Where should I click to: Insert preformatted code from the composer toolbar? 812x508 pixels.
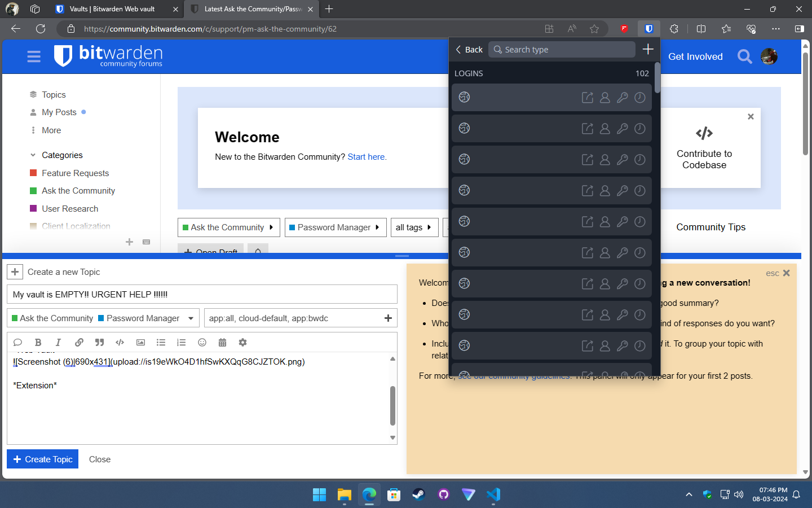(120, 342)
